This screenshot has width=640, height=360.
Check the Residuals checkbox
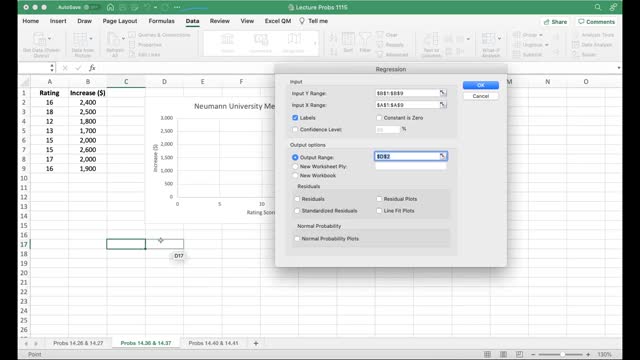pos(297,199)
